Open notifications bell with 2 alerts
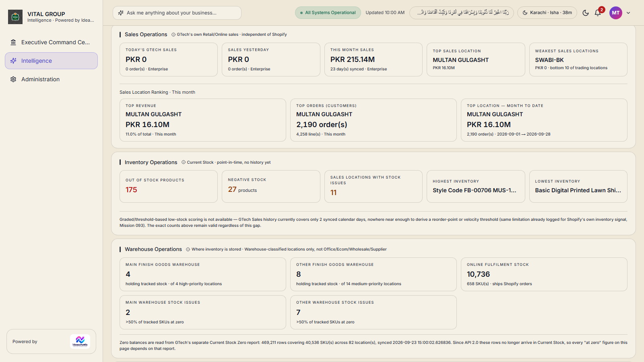The image size is (644, 362). coord(598,12)
